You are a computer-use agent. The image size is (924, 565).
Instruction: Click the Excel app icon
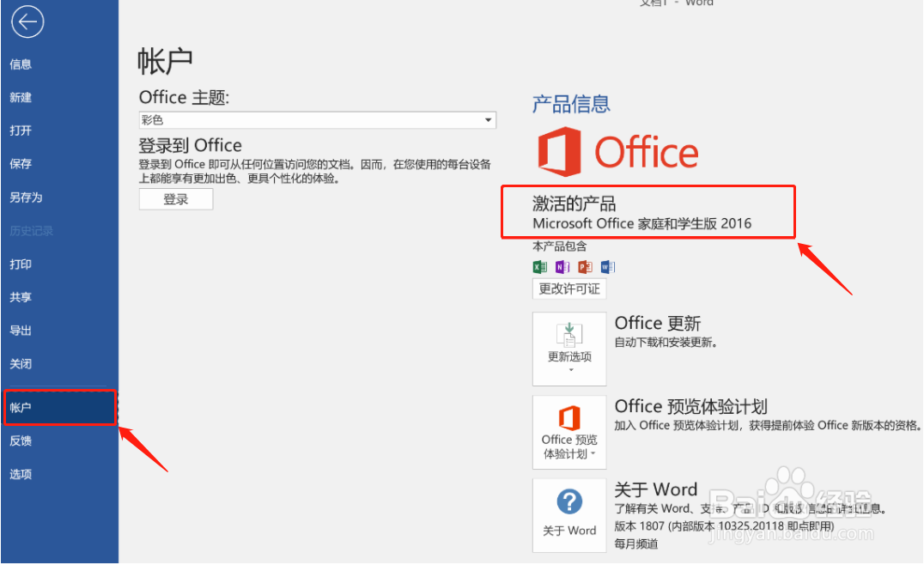pyautogui.click(x=540, y=268)
